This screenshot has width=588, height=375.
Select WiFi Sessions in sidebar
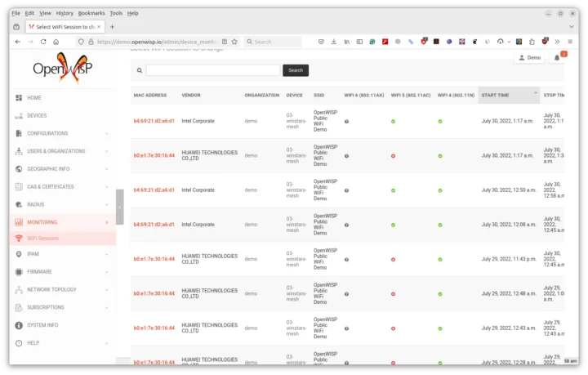click(x=42, y=239)
